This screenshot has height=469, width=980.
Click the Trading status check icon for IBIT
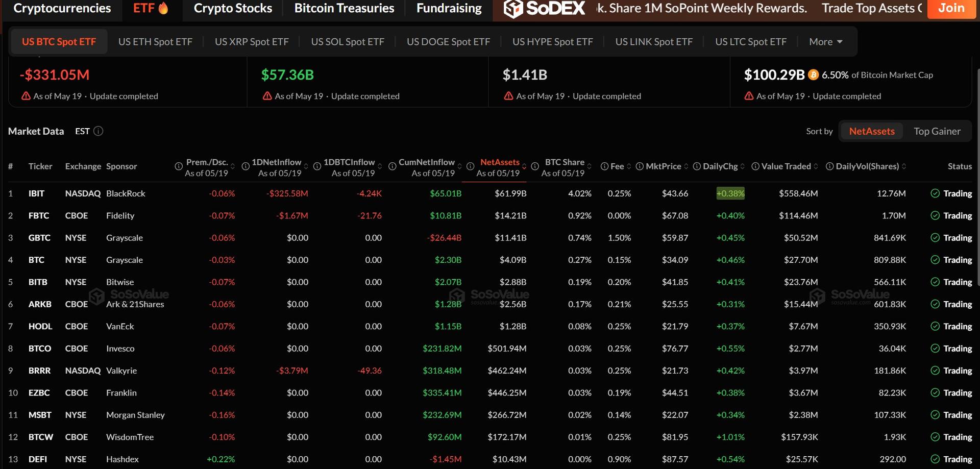[x=935, y=193]
